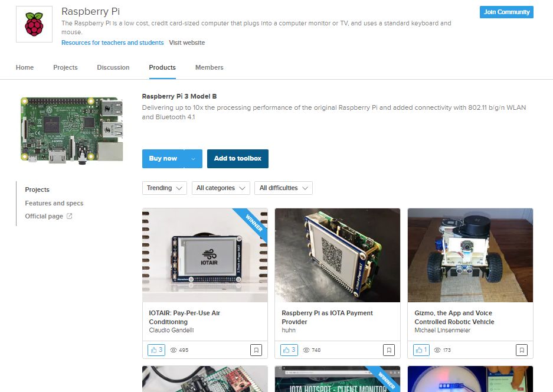Select Features and specs in sidebar
Viewport: 553px width, 392px height.
point(54,203)
